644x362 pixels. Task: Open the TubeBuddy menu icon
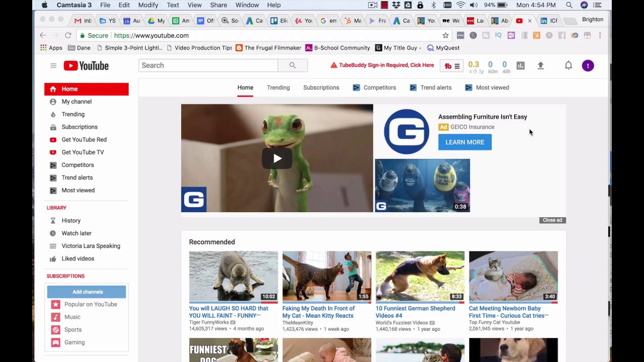pyautogui.click(x=452, y=66)
